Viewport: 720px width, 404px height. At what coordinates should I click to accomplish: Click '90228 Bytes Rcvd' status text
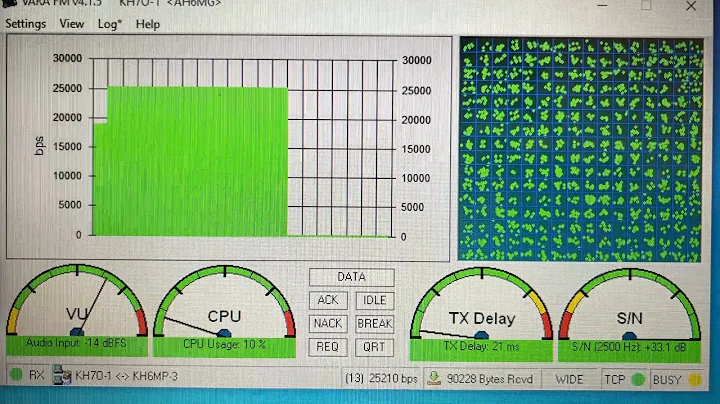(x=489, y=379)
